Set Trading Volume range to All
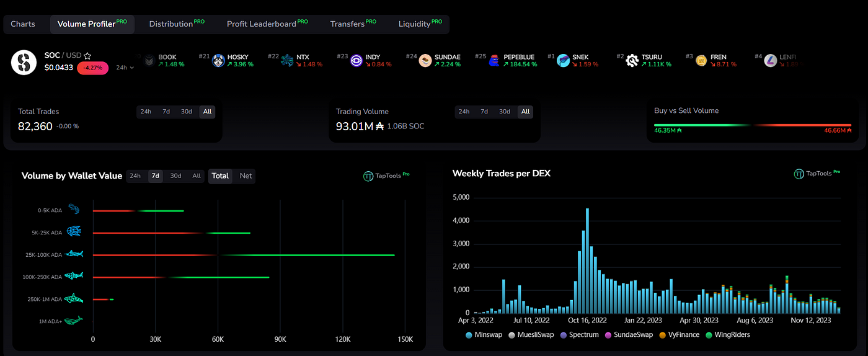This screenshot has height=356, width=868. (x=525, y=112)
